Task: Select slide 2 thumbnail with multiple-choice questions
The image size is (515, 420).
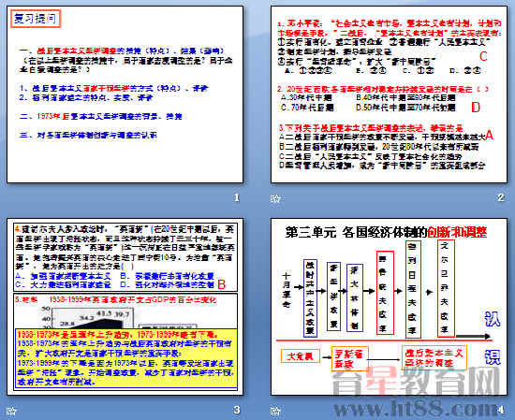Action: click(x=389, y=94)
